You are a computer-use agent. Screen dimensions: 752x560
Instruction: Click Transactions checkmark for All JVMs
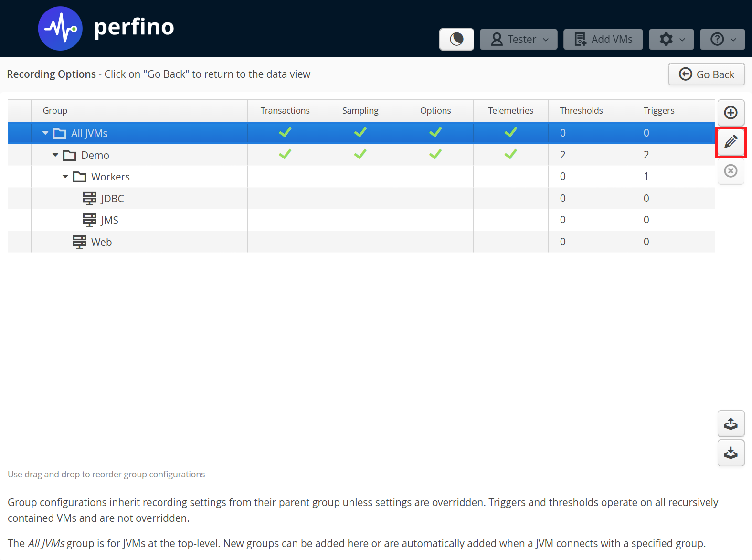click(x=285, y=133)
